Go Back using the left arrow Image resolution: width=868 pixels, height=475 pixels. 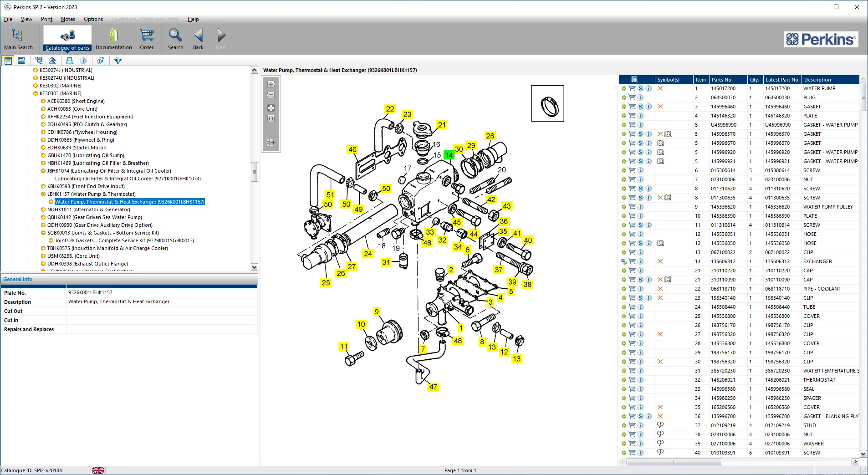pos(199,39)
